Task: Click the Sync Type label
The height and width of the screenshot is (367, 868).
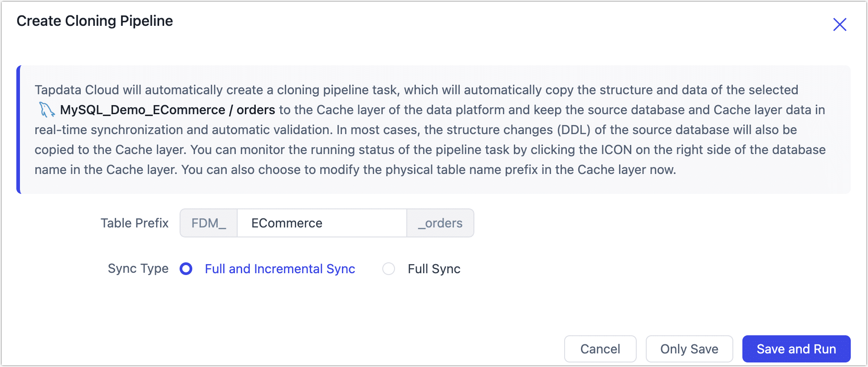Action: coord(137,269)
